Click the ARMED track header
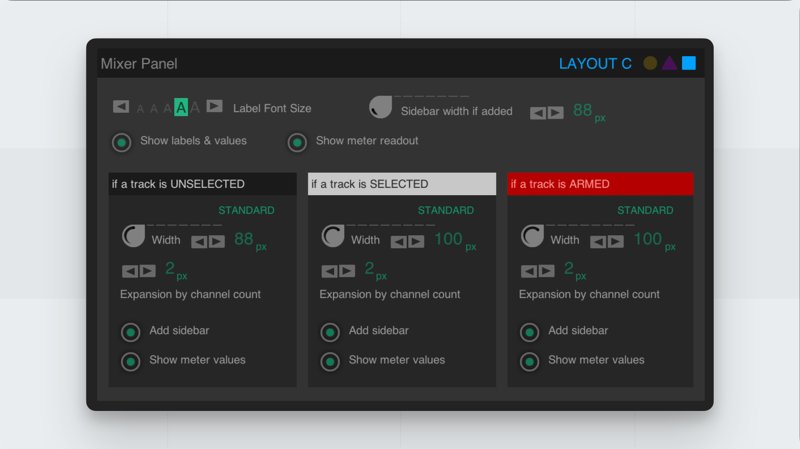800x449 pixels. [x=601, y=184]
